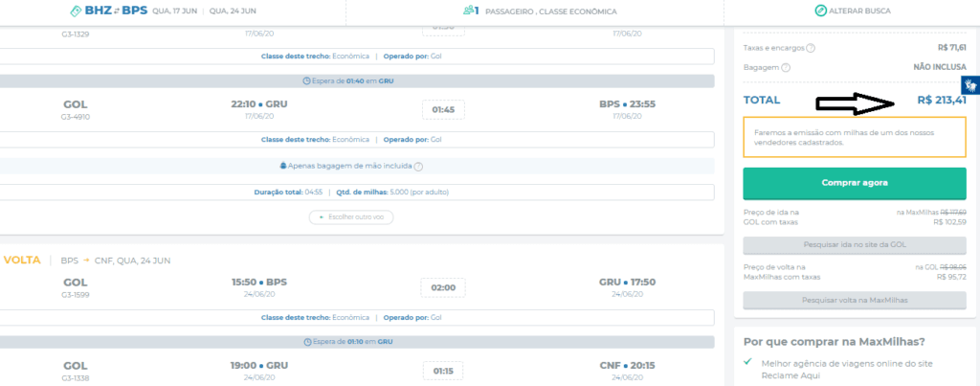Click arrival CNF 20:15
Image resolution: width=980 pixels, height=386 pixels.
628,365
